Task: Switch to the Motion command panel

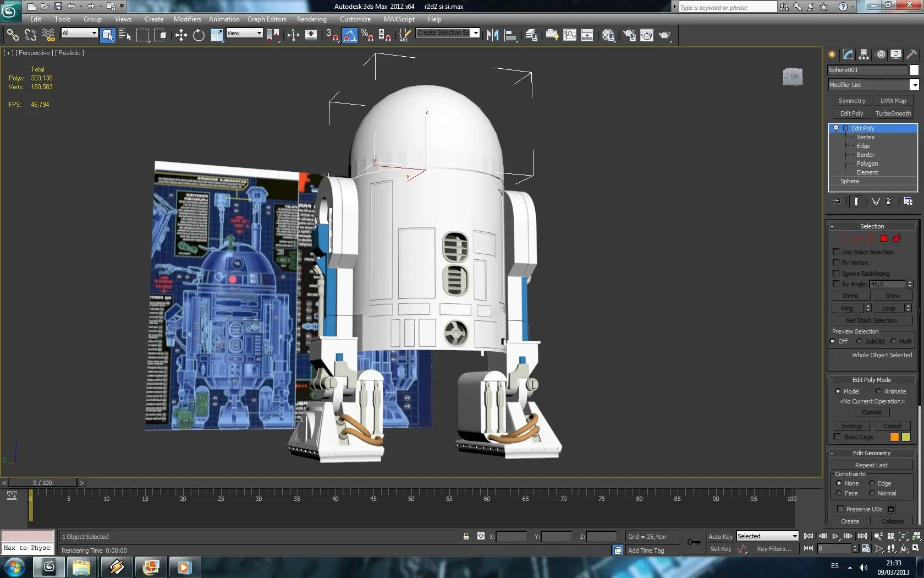Action: click(x=881, y=54)
